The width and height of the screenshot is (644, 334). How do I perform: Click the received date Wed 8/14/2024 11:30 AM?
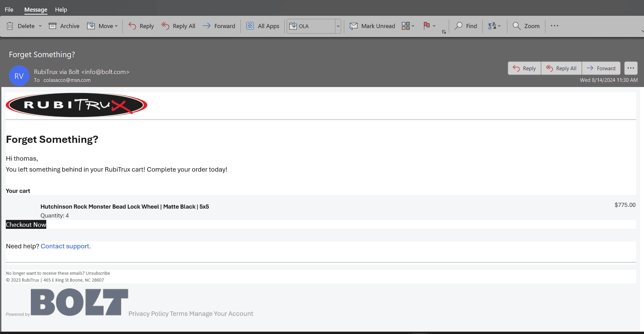pos(609,80)
